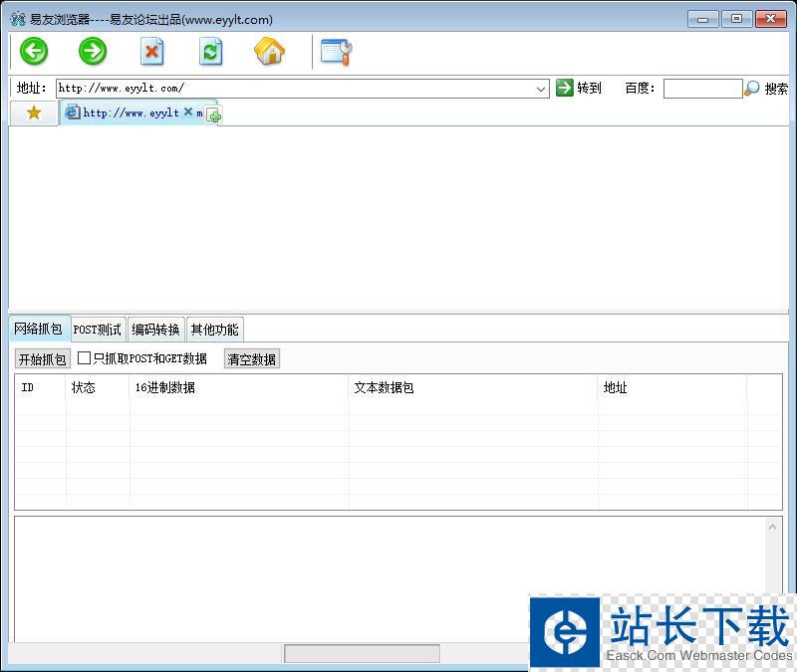Image resolution: width=797 pixels, height=672 pixels.
Task: Click the 开始抓包 button
Action: [43, 359]
